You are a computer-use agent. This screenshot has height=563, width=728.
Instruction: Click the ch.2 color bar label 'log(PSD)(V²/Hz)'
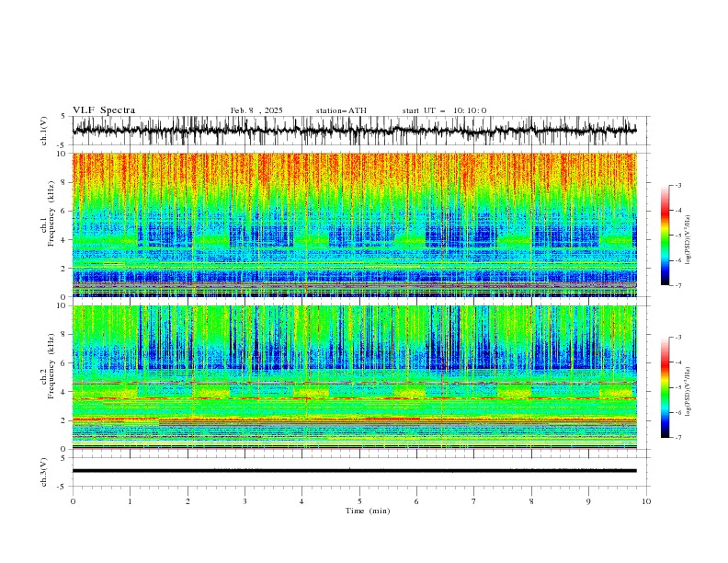click(x=688, y=391)
